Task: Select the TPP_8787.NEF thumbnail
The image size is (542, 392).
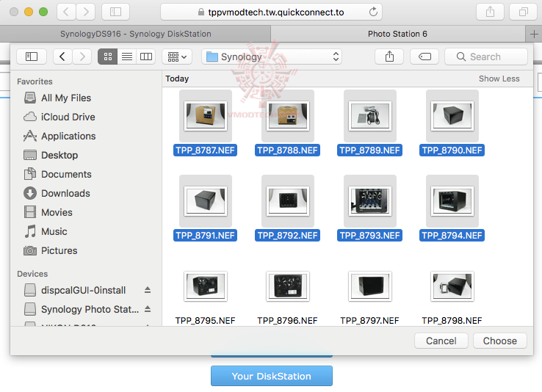Action: [206, 116]
